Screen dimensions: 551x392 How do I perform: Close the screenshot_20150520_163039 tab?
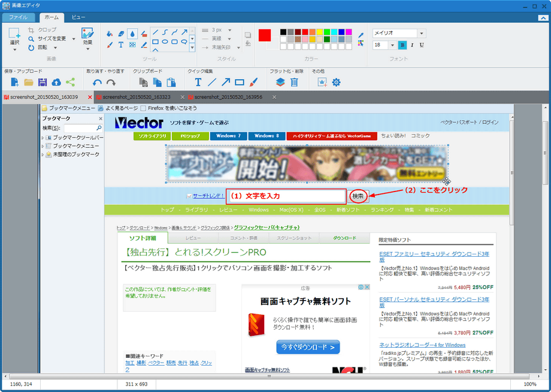pos(90,98)
